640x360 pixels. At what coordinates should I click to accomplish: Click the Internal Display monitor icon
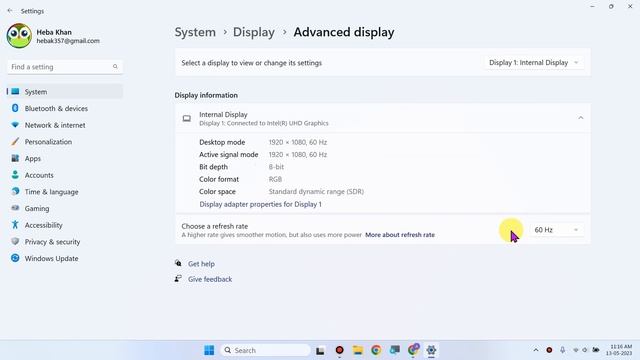(187, 118)
